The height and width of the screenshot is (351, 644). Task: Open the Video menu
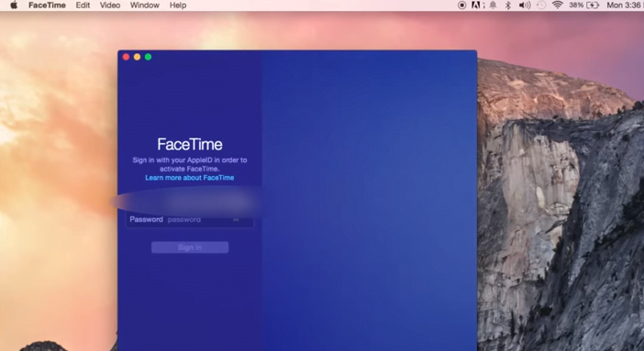tap(110, 5)
